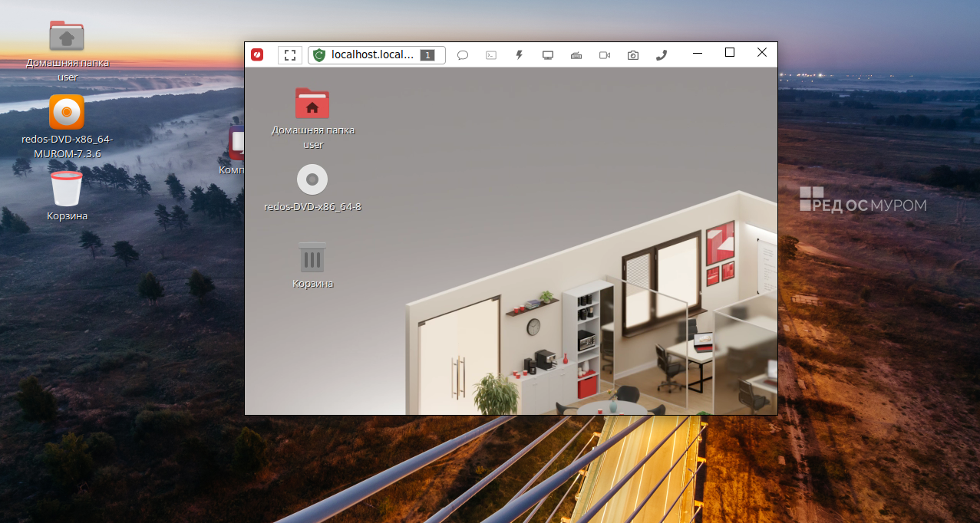Click the keyboard icon in remote toolbar
The width and height of the screenshot is (980, 523).
coord(576,55)
